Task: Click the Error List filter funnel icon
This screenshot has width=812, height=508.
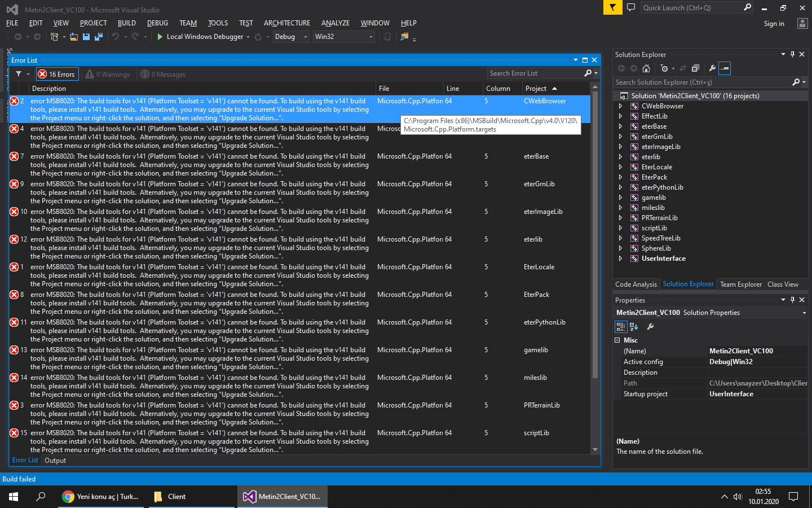Action: pos(19,74)
